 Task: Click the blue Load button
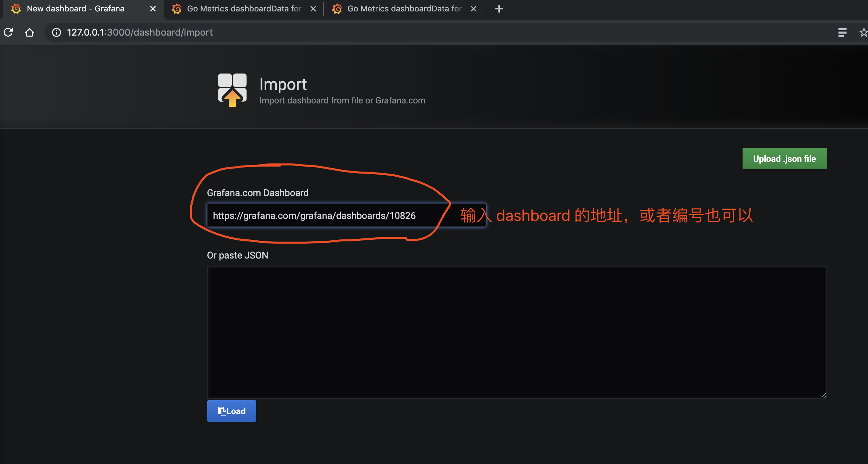pos(231,411)
